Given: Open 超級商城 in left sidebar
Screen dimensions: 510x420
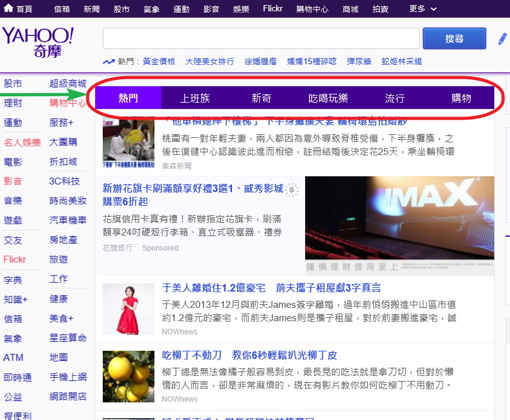Looking at the screenshot, I should (67, 84).
